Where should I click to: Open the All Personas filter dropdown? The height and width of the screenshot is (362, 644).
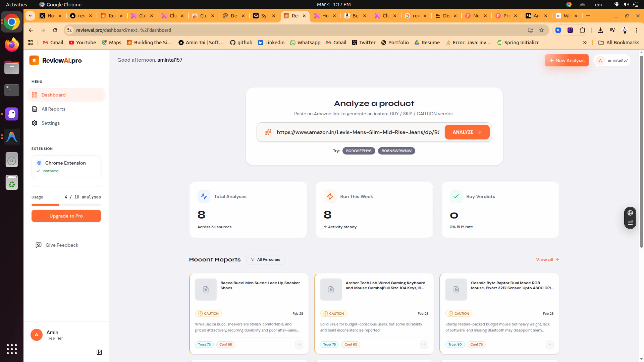point(265,259)
